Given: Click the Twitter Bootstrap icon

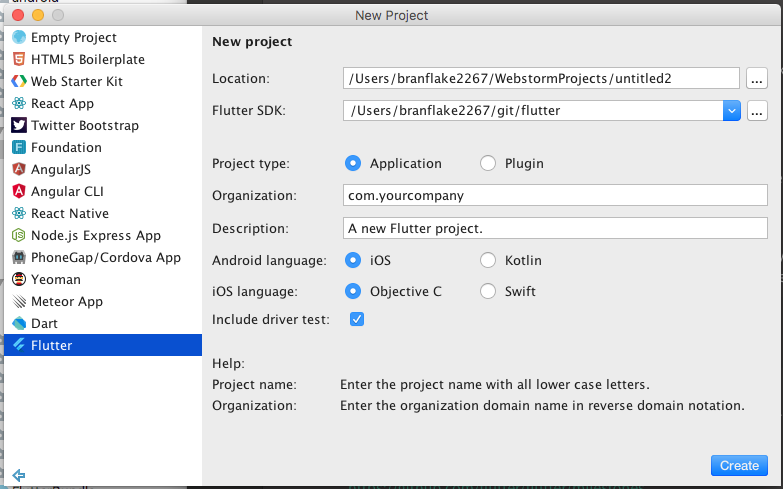Looking at the screenshot, I should 19,125.
